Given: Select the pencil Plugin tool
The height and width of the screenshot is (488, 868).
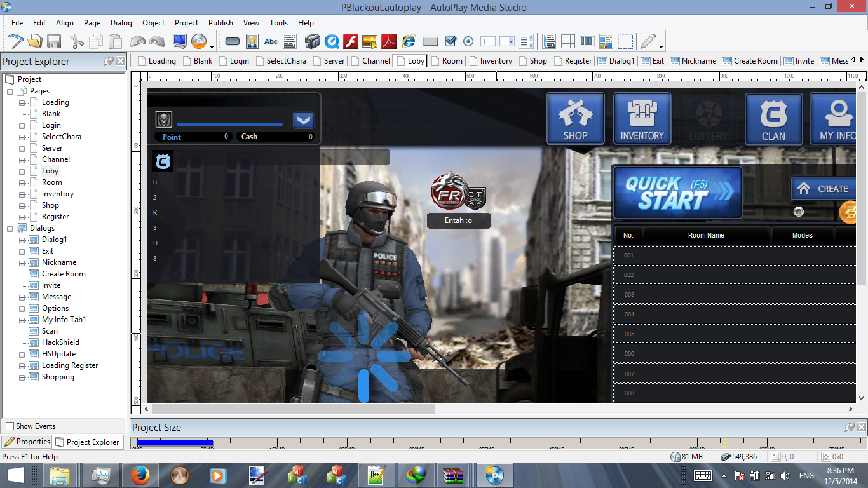Looking at the screenshot, I should point(648,42).
